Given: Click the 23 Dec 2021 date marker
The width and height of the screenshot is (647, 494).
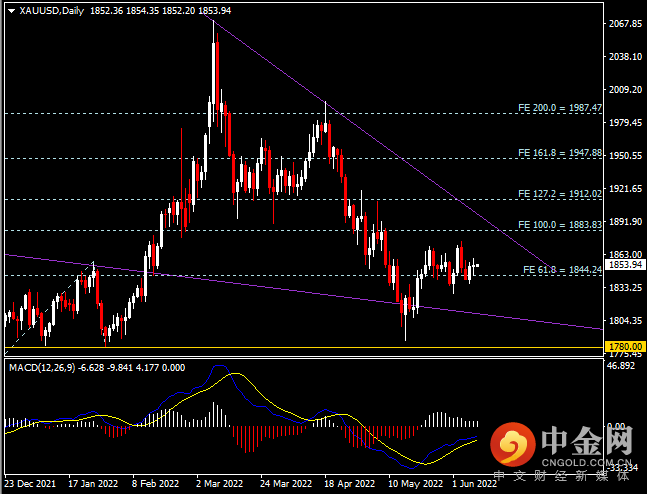Looking at the screenshot, I should (30, 483).
